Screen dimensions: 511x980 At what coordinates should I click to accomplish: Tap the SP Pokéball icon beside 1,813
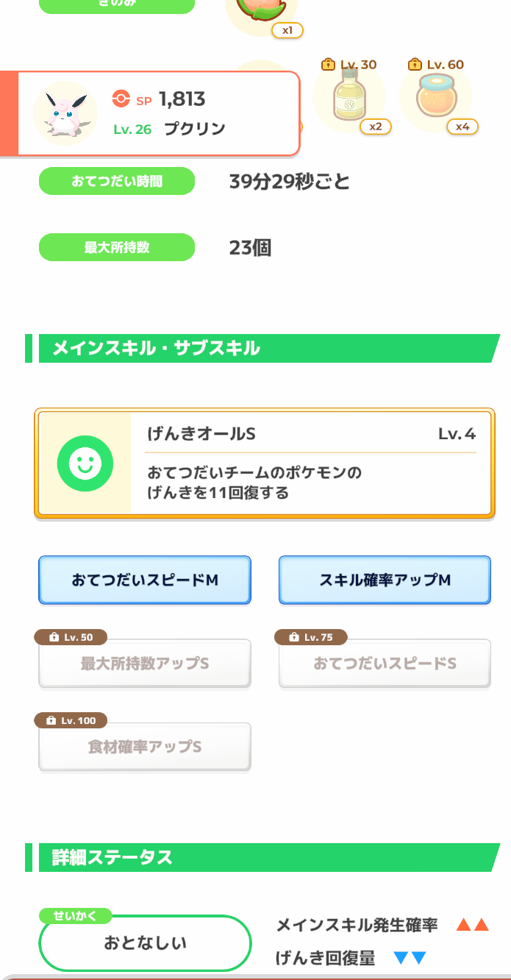(121, 99)
